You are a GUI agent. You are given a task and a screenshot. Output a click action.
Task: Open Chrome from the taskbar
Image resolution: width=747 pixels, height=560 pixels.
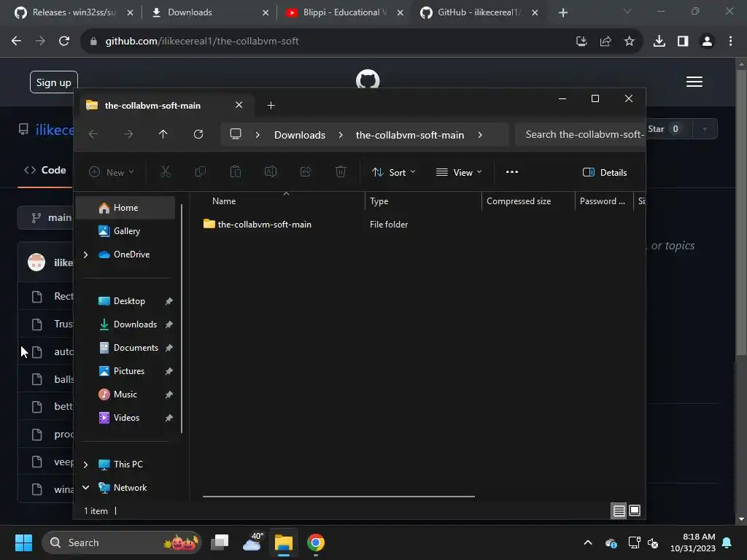pos(315,542)
